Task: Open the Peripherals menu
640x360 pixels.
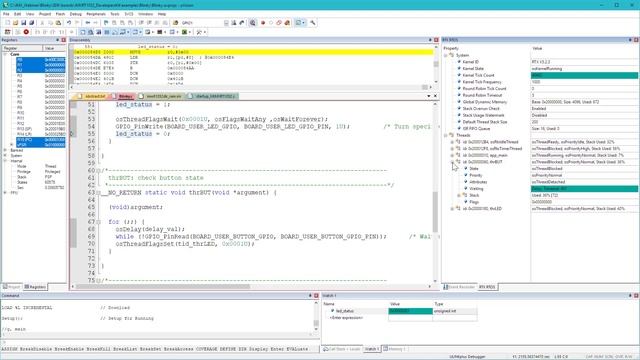Action: click(x=96, y=14)
